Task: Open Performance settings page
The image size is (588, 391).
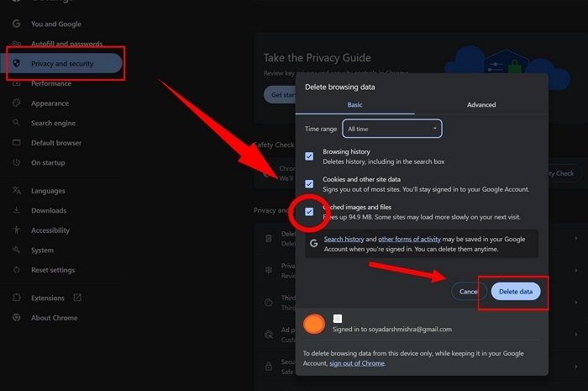Action: [x=51, y=83]
